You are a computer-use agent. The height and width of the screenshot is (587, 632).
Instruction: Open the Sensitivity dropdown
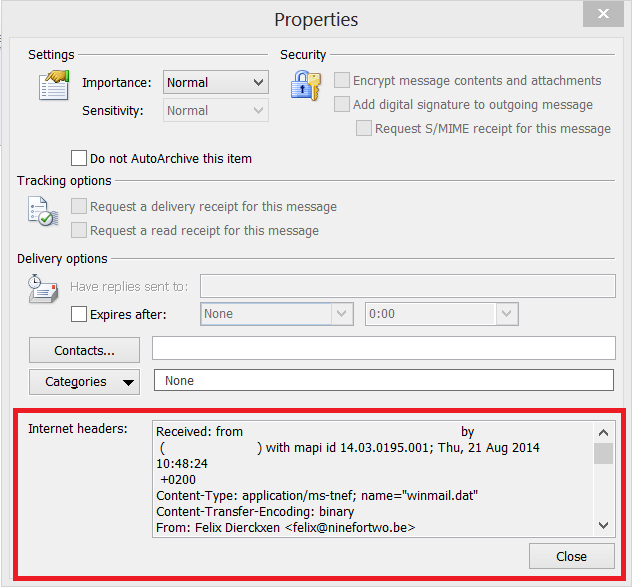(x=216, y=110)
